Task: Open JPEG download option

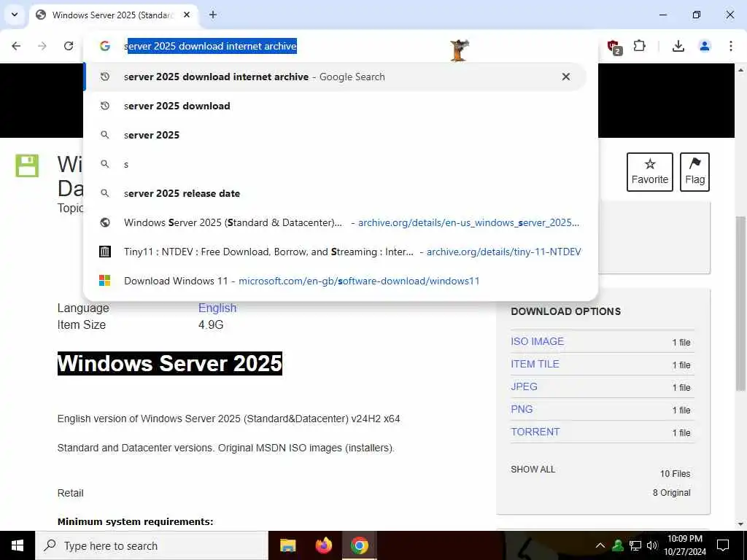Action: (x=524, y=386)
